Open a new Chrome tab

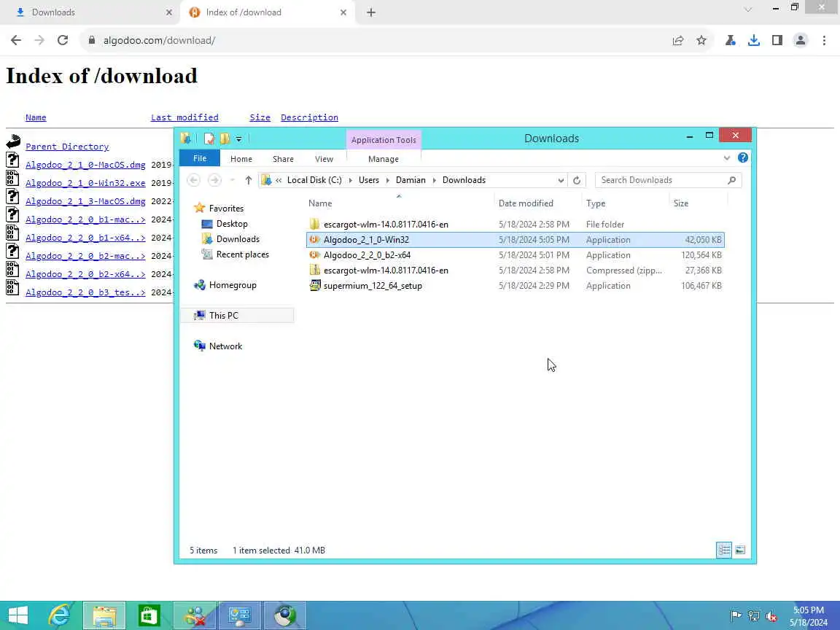(x=370, y=12)
